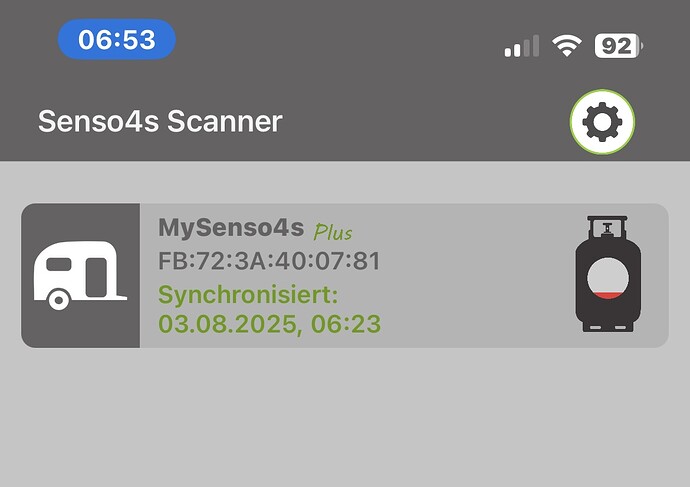
Task: Tap the caravan's wheel on the device icon
Action: [59, 299]
